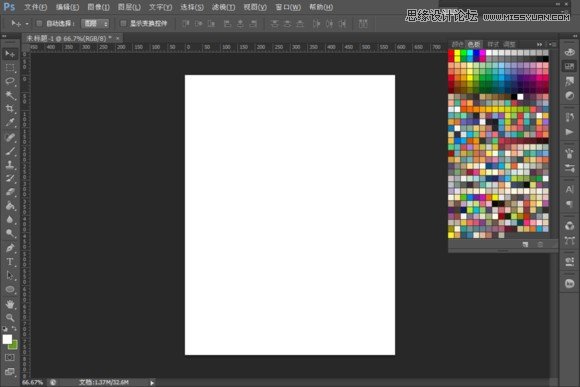Image resolution: width=580 pixels, height=387 pixels.
Task: Toggle Quick Mask mode
Action: pos(10,357)
